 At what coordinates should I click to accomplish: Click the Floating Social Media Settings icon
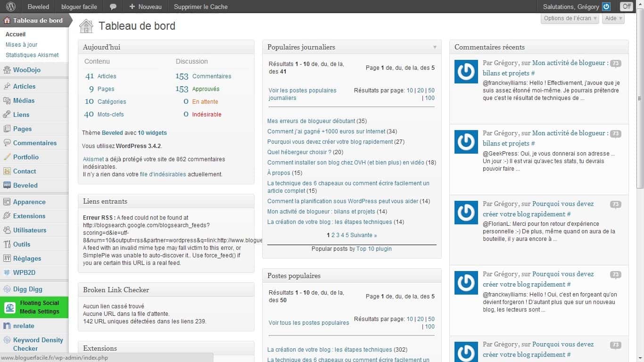pos(9,307)
